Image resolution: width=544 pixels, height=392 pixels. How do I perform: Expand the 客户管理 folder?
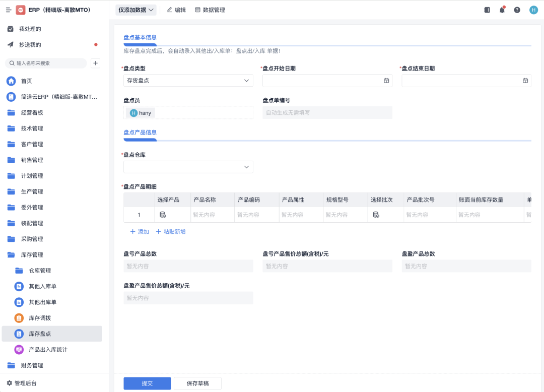point(52,144)
